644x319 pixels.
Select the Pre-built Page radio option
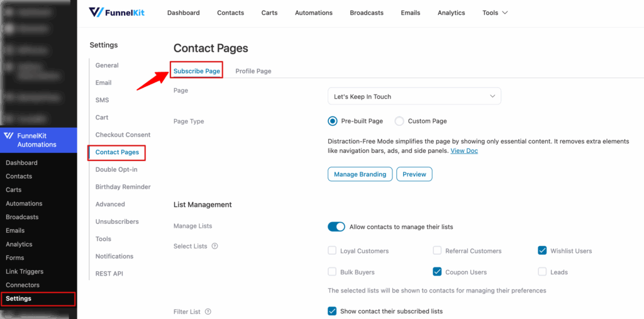point(332,121)
